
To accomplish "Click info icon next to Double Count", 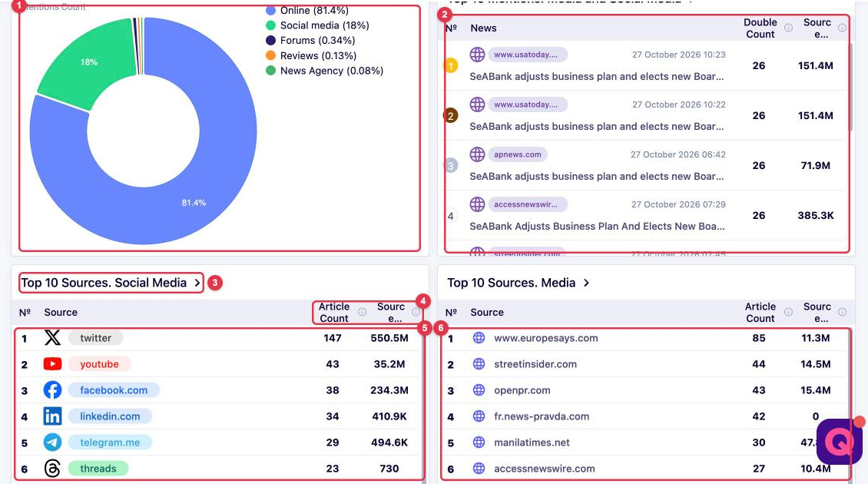I will pyautogui.click(x=788, y=28).
